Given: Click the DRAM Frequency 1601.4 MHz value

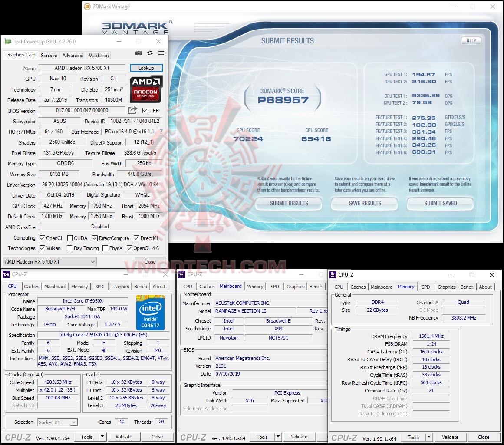Looking at the screenshot, I should point(431,336).
